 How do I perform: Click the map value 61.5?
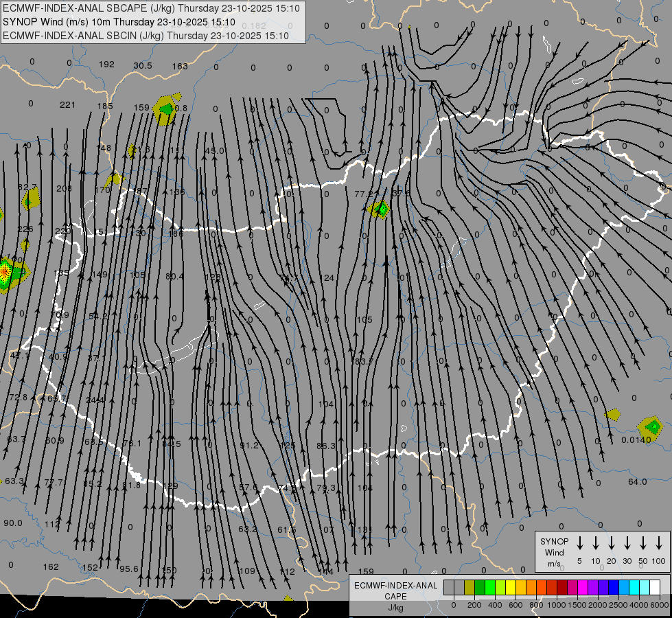(x=286, y=529)
